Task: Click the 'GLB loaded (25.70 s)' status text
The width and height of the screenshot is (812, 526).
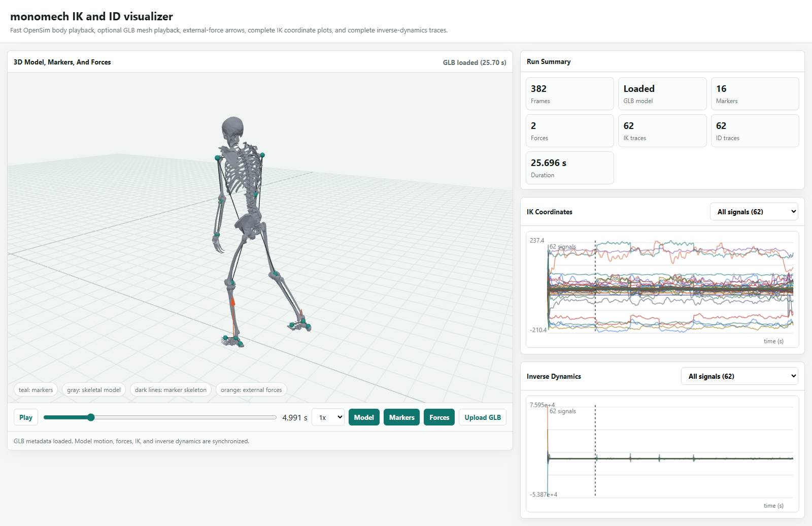Action: tap(475, 62)
